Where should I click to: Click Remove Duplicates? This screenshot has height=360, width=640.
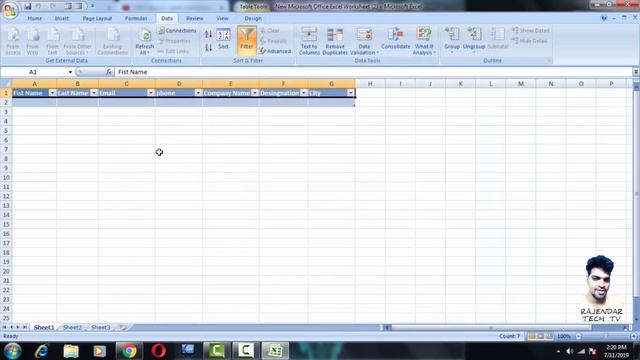coord(335,42)
